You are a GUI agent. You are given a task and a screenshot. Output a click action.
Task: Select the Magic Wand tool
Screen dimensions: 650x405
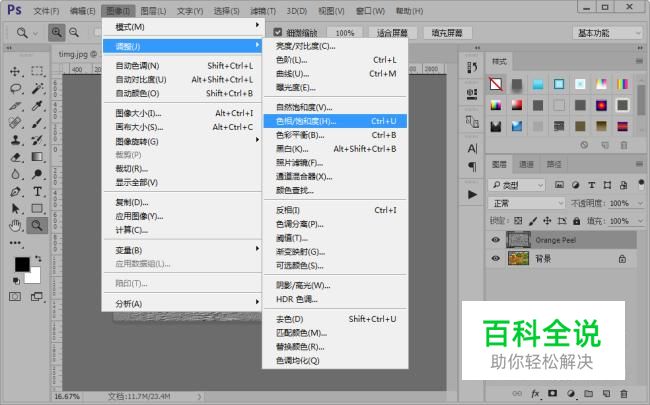37,88
